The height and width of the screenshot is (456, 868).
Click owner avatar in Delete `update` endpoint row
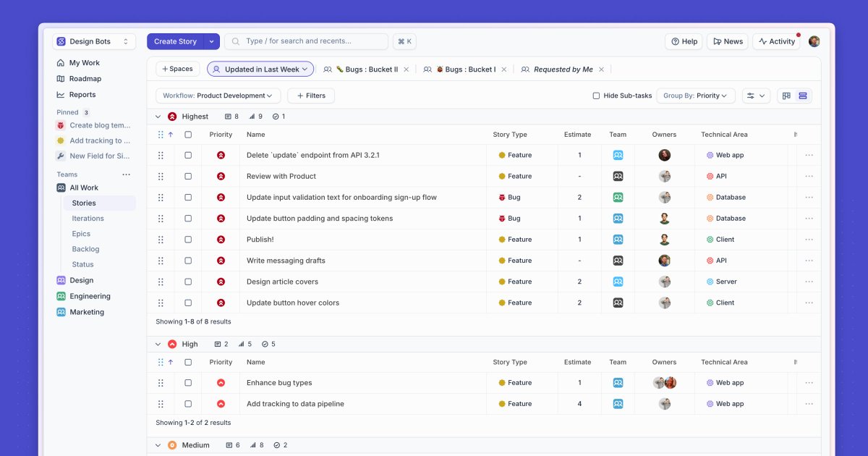click(664, 155)
